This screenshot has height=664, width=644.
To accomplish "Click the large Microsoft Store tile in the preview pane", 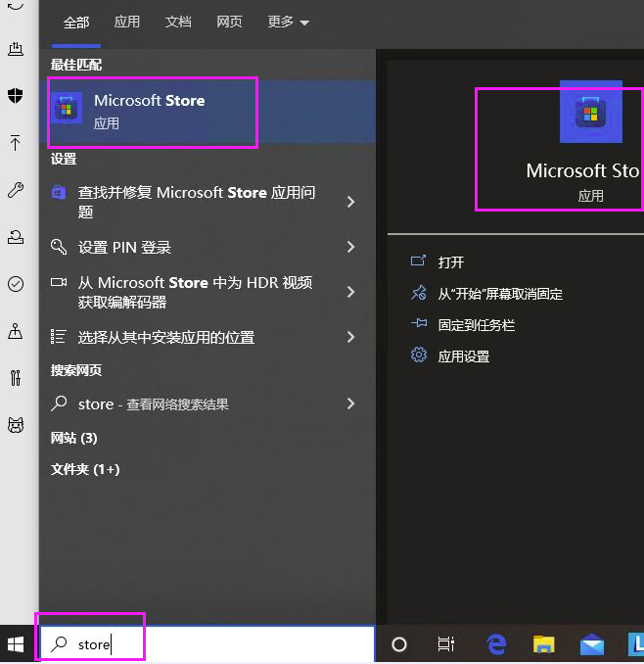I will click(591, 112).
